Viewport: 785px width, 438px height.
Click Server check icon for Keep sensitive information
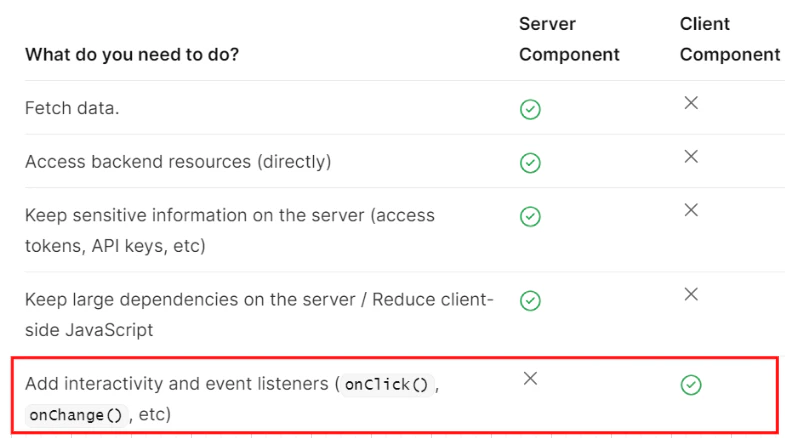pyautogui.click(x=530, y=216)
